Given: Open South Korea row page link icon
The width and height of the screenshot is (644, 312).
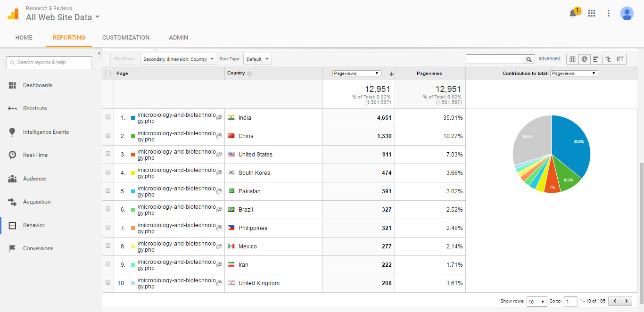Looking at the screenshot, I should [219, 173].
